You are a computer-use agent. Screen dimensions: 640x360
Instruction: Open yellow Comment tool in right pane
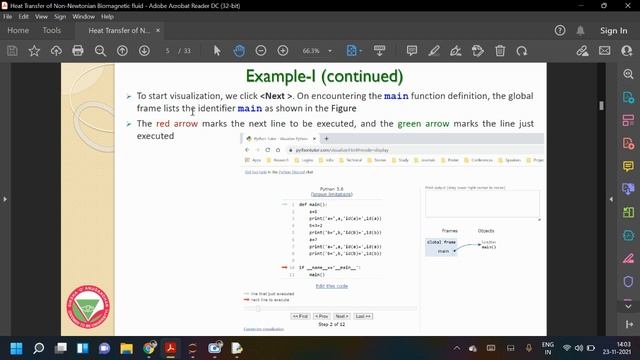pos(628,166)
